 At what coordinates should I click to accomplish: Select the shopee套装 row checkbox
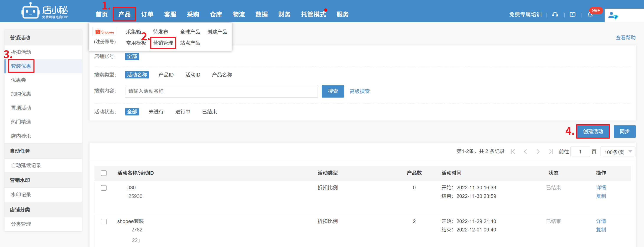[x=104, y=221]
